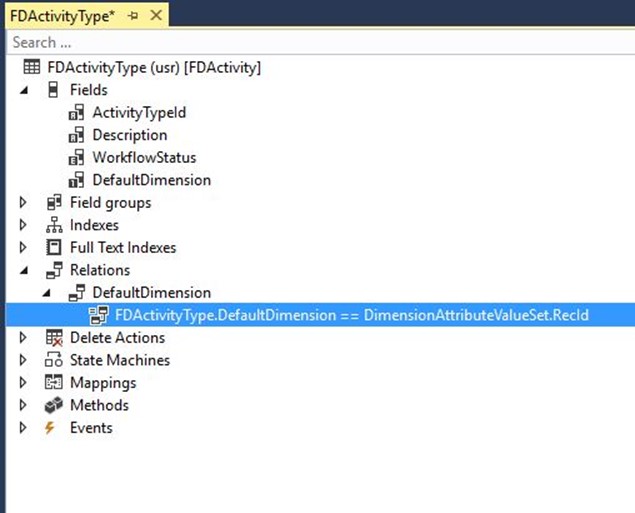Viewport: 635px width, 513px height.
Task: Switch to the FDActivityType* document tab
Action: (62, 16)
